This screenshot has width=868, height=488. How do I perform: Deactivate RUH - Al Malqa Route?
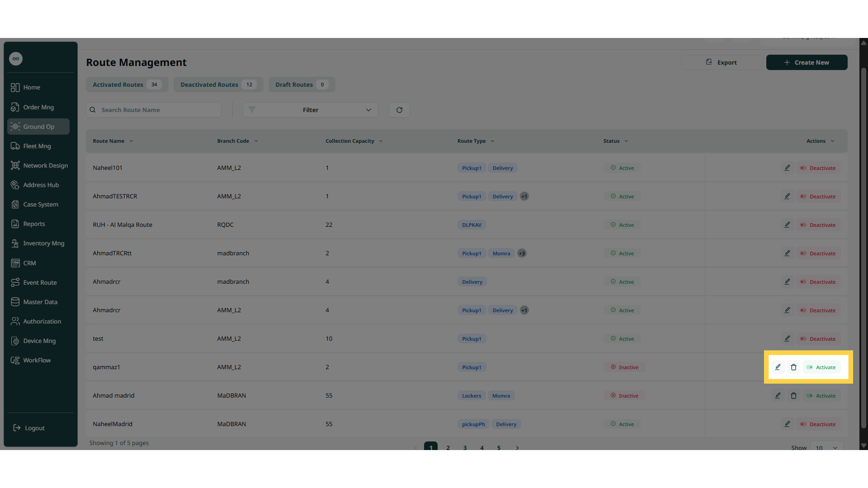point(818,225)
